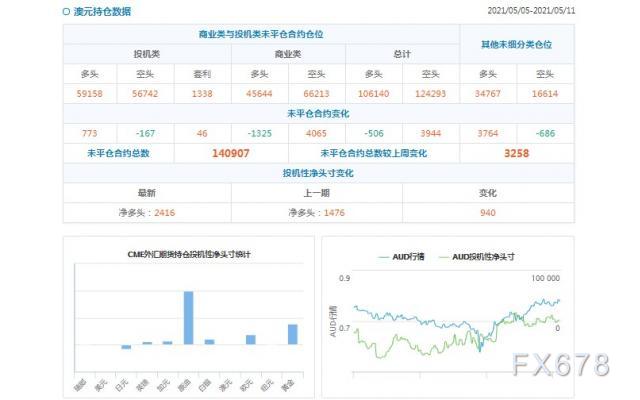640x400 pixels.
Task: Click the 最新 column header
Action: click(x=147, y=193)
